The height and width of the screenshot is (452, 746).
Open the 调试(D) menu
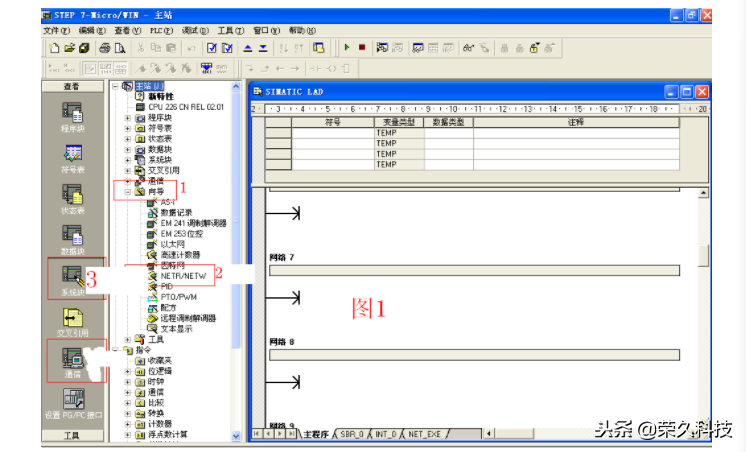point(195,30)
